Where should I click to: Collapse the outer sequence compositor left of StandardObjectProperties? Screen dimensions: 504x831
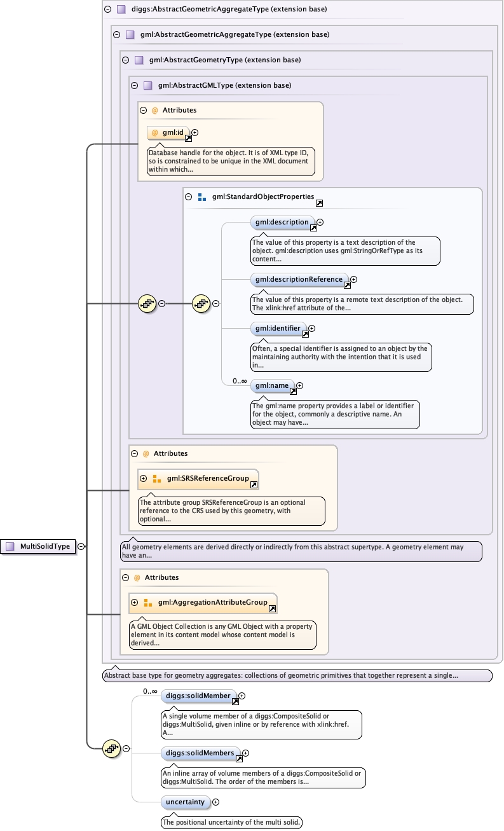point(161,304)
